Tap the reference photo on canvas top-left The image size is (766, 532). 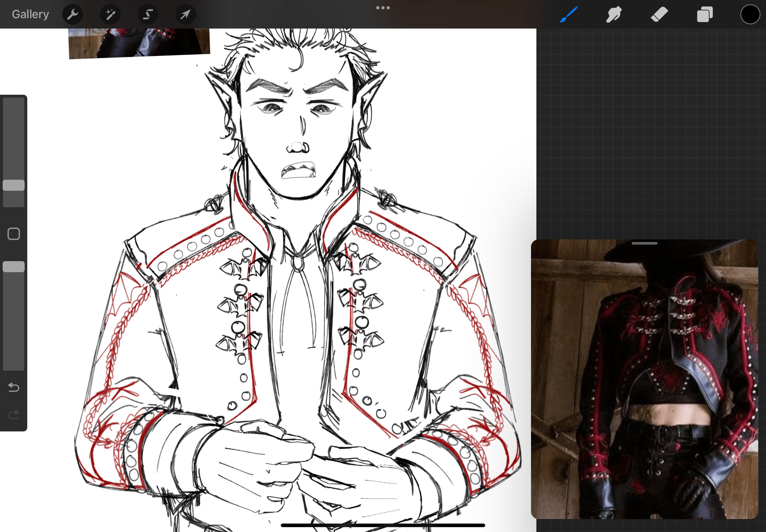(139, 43)
